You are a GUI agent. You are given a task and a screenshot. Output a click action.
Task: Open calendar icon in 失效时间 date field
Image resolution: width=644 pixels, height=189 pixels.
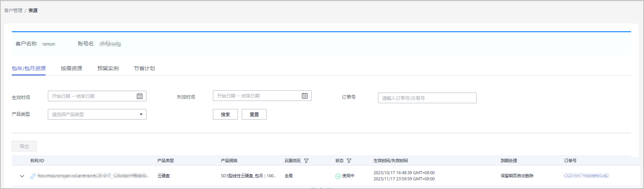pyautogui.click(x=304, y=96)
